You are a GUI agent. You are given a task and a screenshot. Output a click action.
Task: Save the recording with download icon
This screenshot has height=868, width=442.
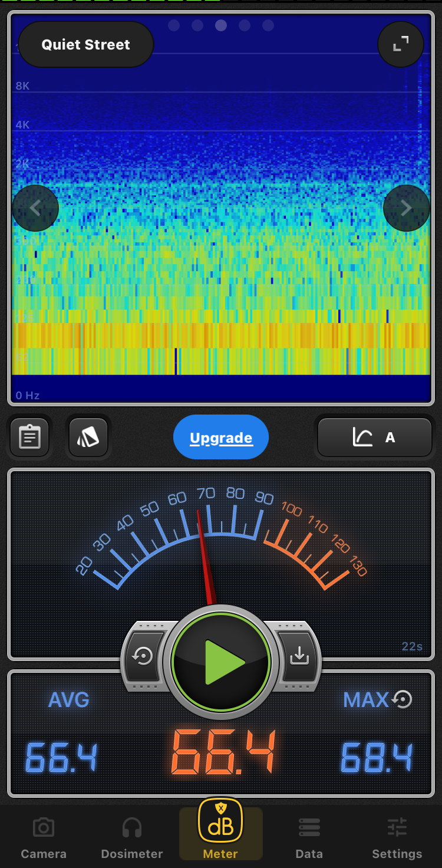pyautogui.click(x=299, y=656)
